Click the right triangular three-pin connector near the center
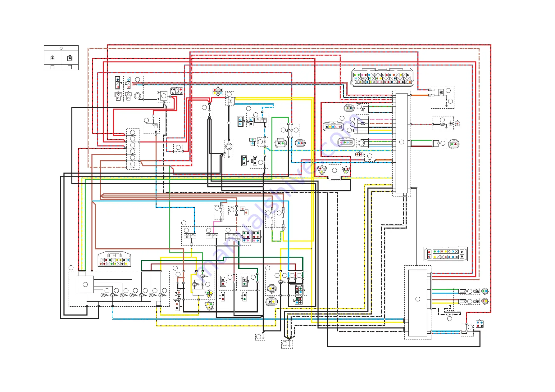Image resolution: width=555 pixels, height=392 pixels. [x=346, y=170]
